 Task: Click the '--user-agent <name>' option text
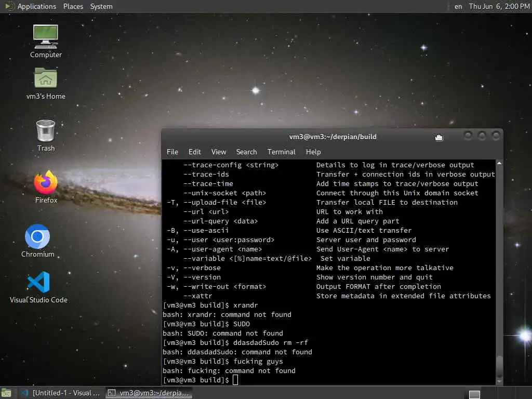click(222, 249)
